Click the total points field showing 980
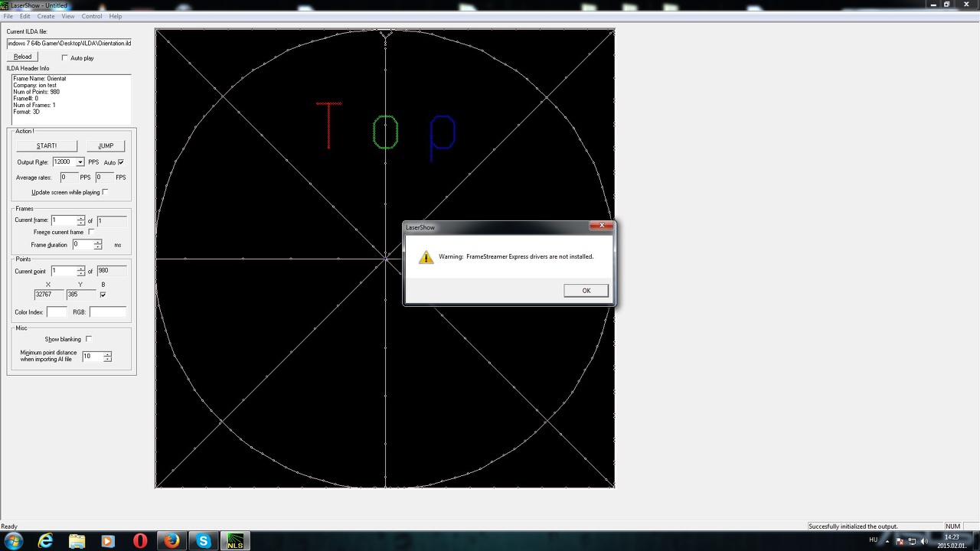The width and height of the screenshot is (980, 551). (x=112, y=271)
